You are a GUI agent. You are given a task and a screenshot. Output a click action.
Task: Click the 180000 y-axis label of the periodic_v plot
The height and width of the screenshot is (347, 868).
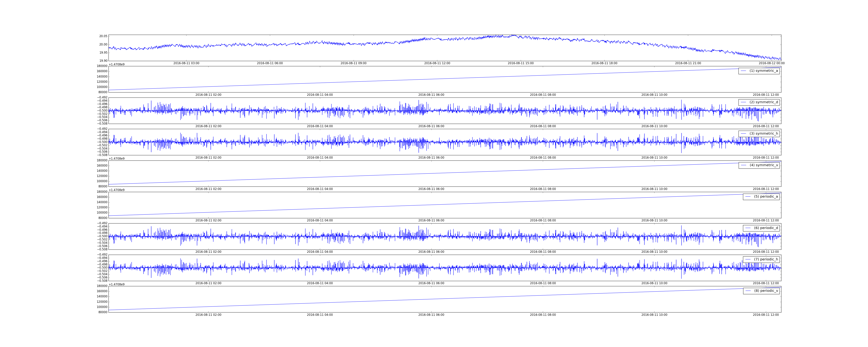coord(102,286)
